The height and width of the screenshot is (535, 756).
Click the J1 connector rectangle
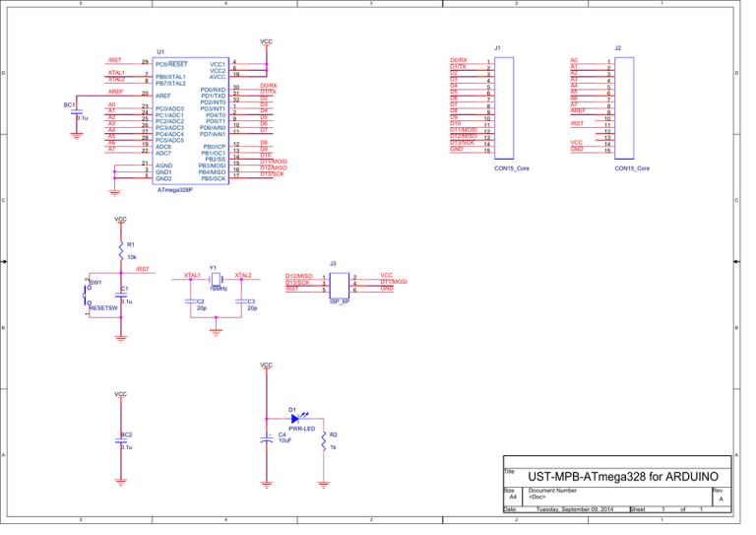[x=504, y=108]
